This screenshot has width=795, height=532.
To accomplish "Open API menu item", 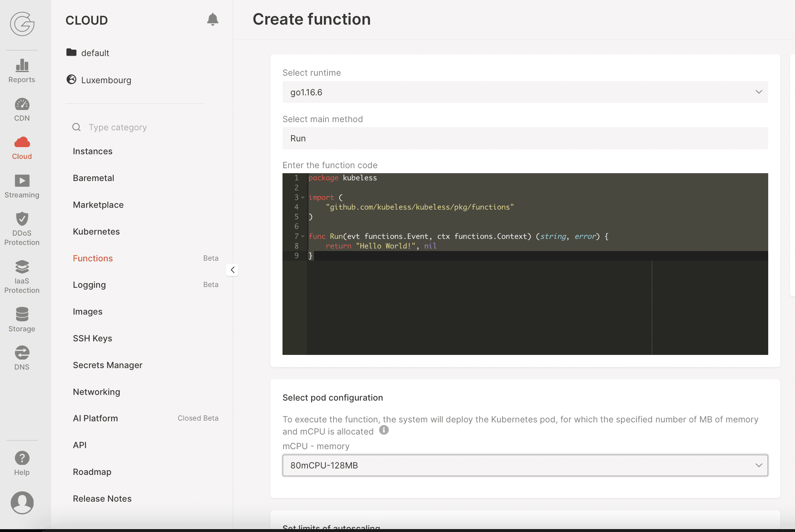I will point(80,445).
